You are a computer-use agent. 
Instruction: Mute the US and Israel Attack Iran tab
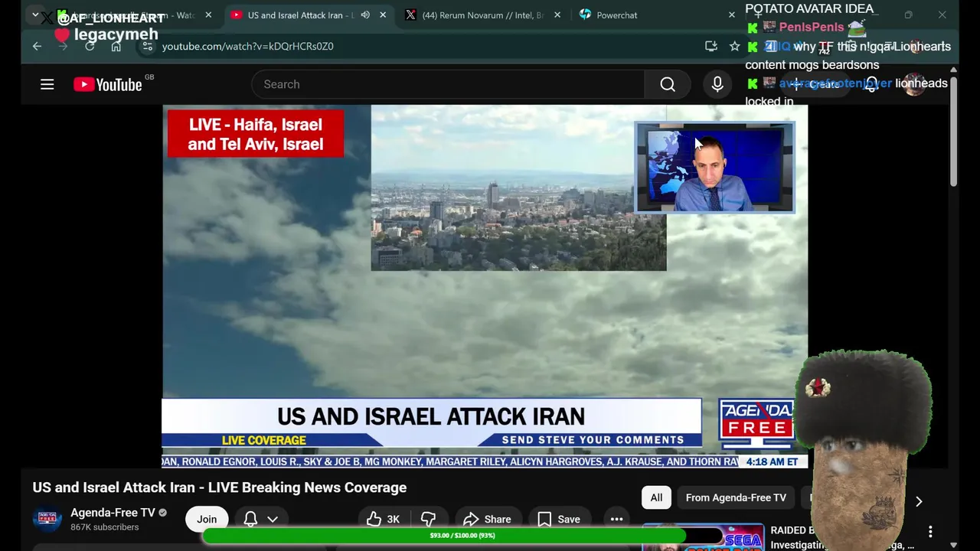pyautogui.click(x=365, y=15)
